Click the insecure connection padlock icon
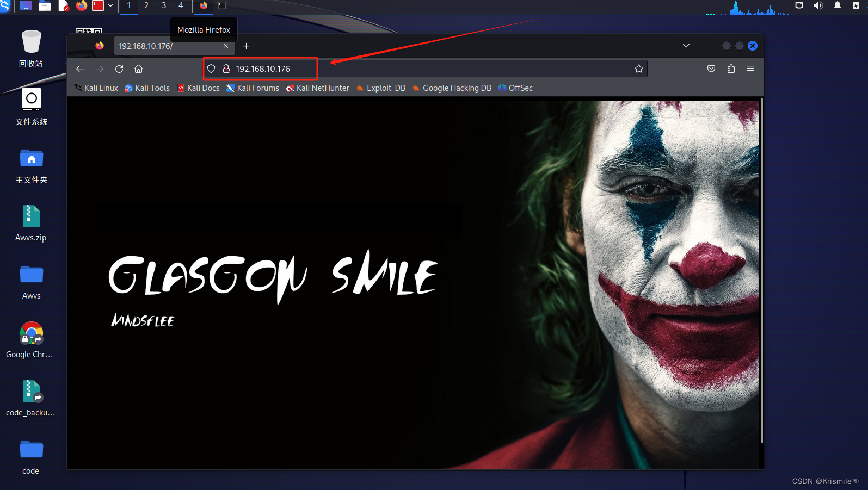 (226, 69)
